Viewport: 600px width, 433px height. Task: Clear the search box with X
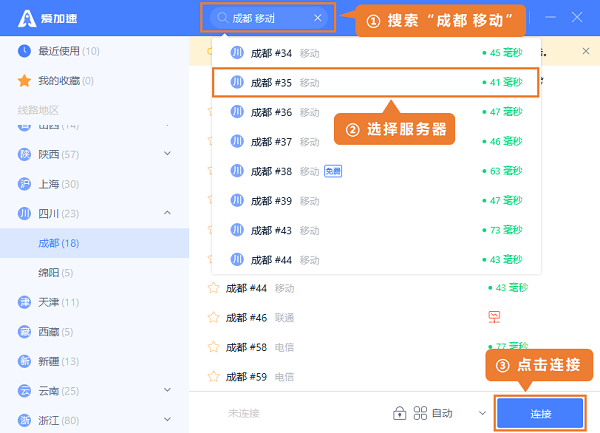[318, 18]
